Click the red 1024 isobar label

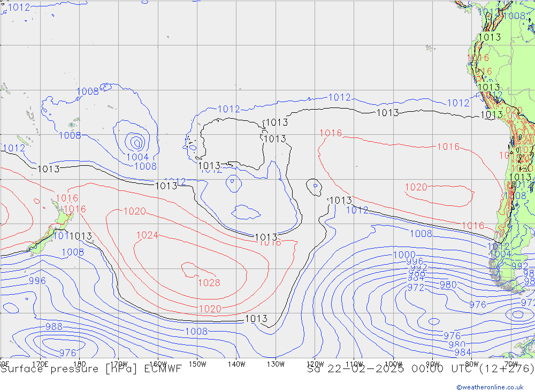(x=147, y=235)
